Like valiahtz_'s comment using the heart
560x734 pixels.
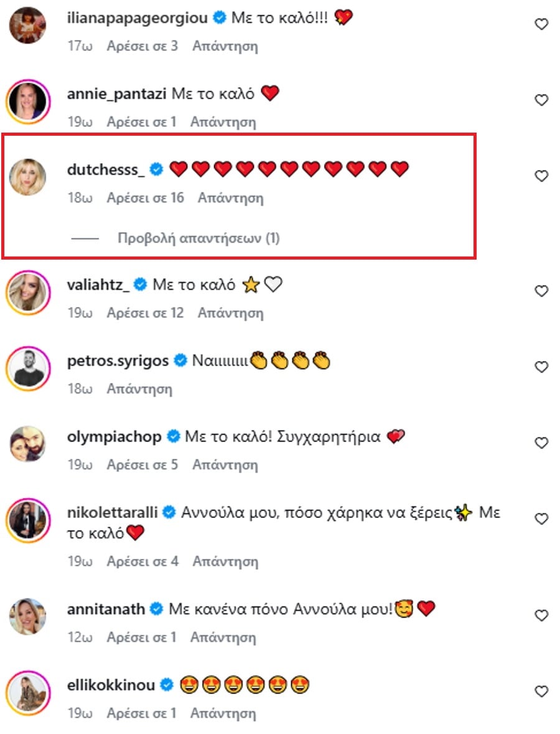click(x=541, y=291)
